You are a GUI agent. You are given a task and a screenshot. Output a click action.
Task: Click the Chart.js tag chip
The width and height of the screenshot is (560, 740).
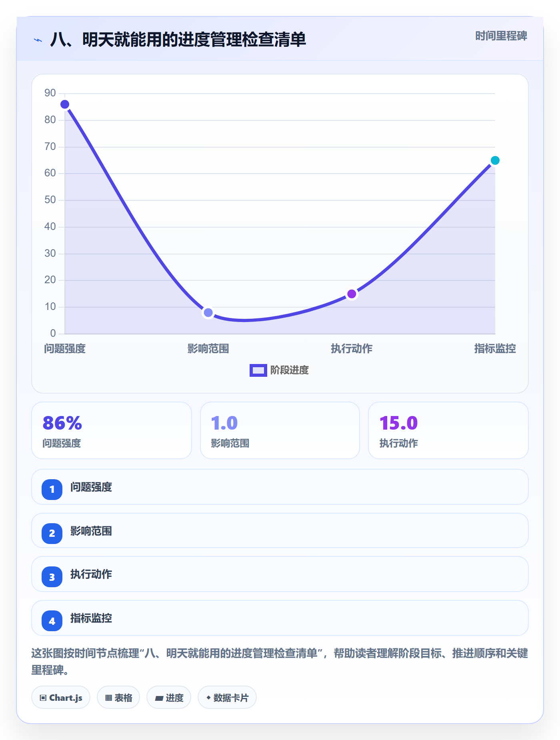(x=61, y=698)
